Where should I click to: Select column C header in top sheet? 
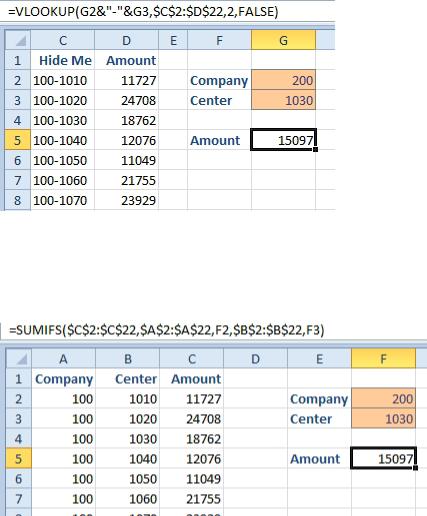(63, 40)
